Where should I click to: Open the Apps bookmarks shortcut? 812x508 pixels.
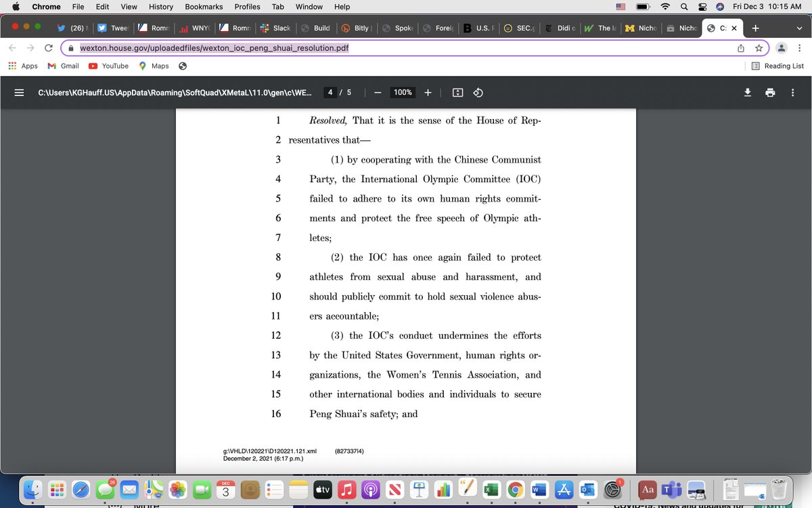pyautogui.click(x=22, y=66)
